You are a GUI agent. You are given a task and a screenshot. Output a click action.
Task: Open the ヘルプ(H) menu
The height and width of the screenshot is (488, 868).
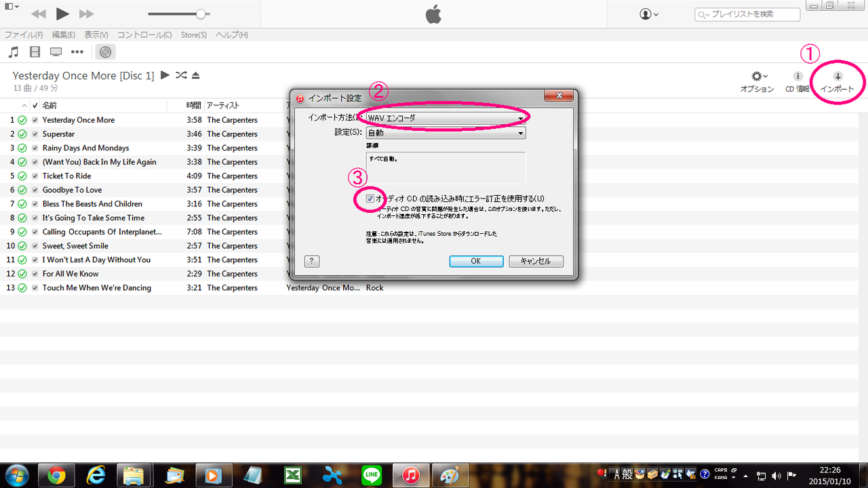(232, 35)
